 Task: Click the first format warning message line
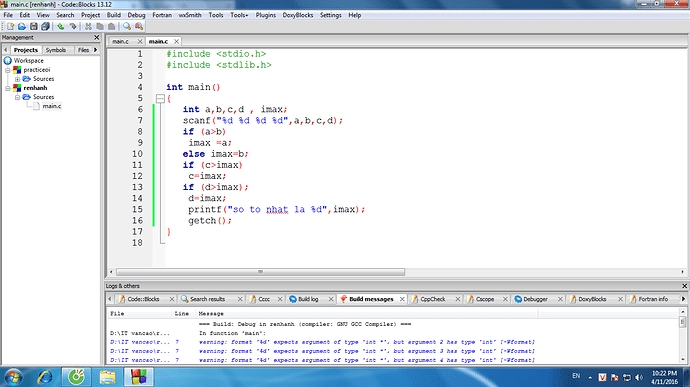click(323, 342)
